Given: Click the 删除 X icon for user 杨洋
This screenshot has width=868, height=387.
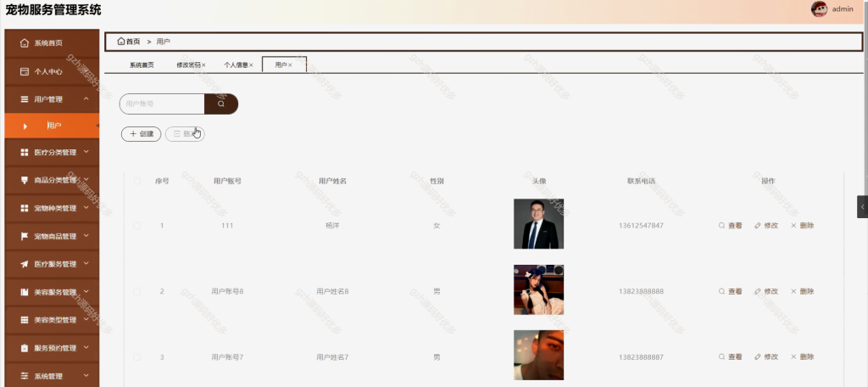Looking at the screenshot, I should [x=793, y=226].
